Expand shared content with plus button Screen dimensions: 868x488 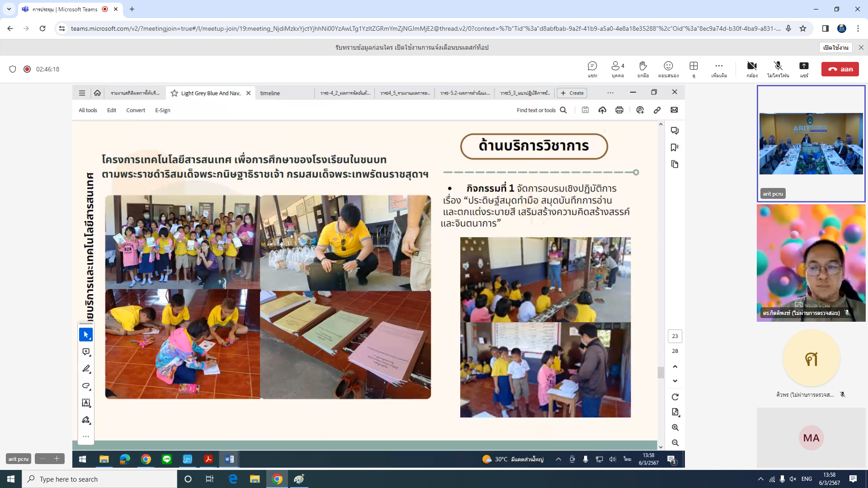click(57, 459)
